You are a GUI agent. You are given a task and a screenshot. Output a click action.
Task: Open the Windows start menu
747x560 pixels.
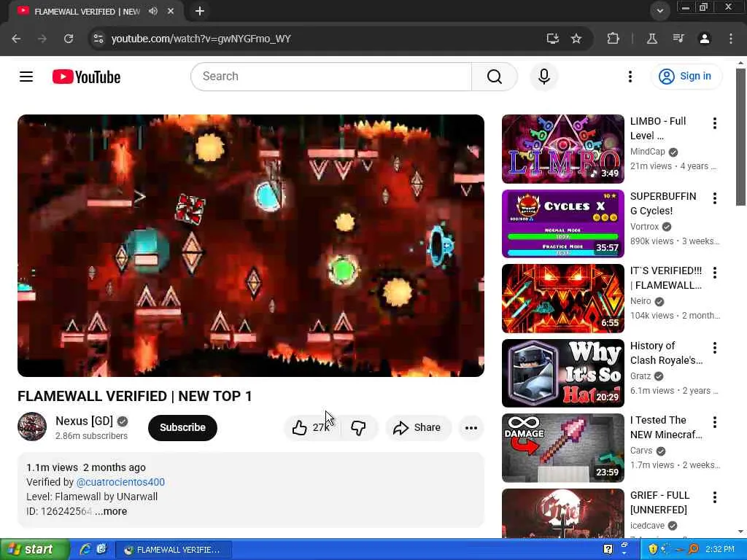pos(34,550)
